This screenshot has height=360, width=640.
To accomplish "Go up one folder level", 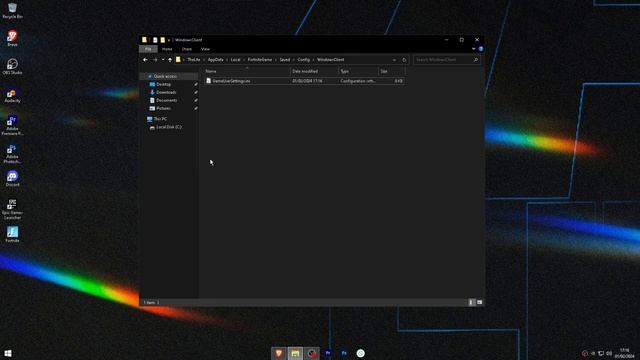I will pyautogui.click(x=170, y=60).
